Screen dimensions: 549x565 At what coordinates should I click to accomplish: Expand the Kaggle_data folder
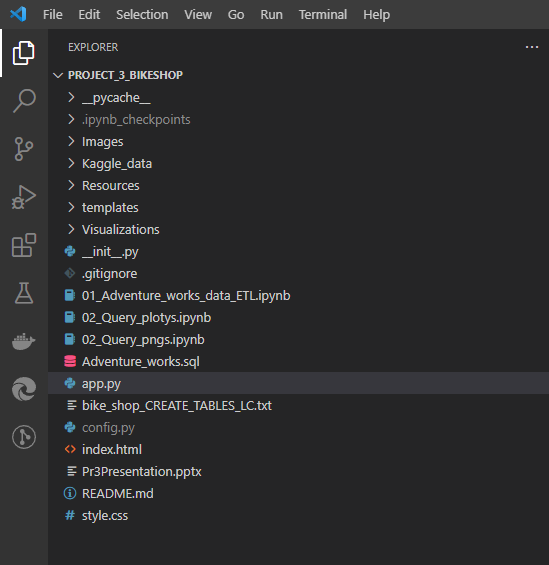click(71, 163)
